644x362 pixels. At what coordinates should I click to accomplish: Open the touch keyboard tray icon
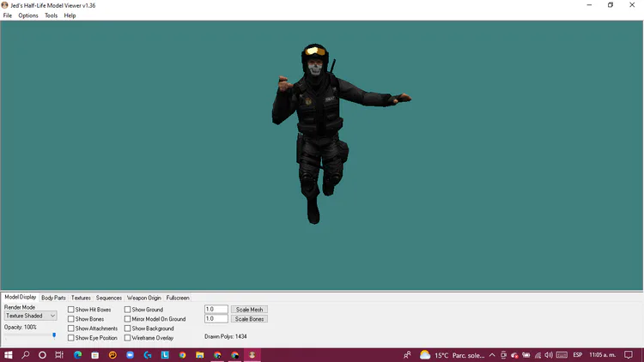click(562, 355)
